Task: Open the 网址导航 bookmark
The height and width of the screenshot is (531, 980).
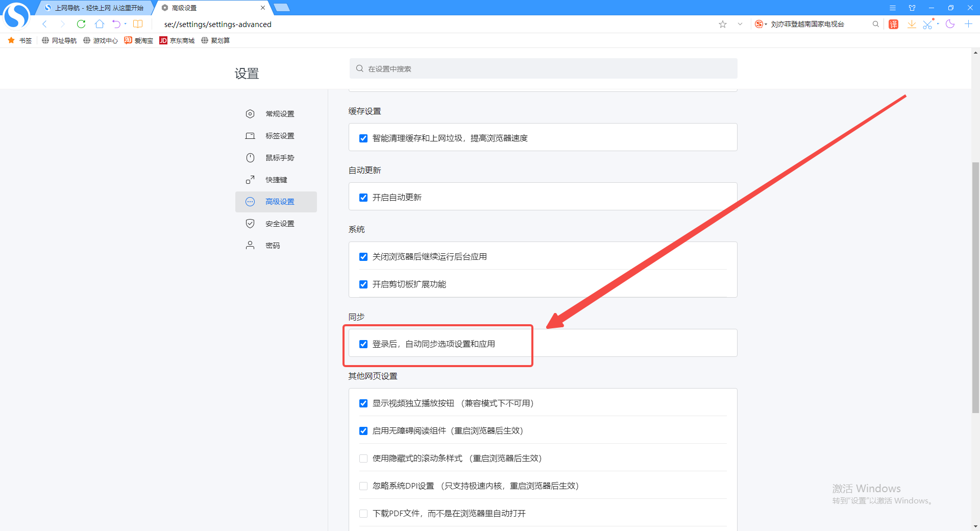Action: tap(59, 40)
